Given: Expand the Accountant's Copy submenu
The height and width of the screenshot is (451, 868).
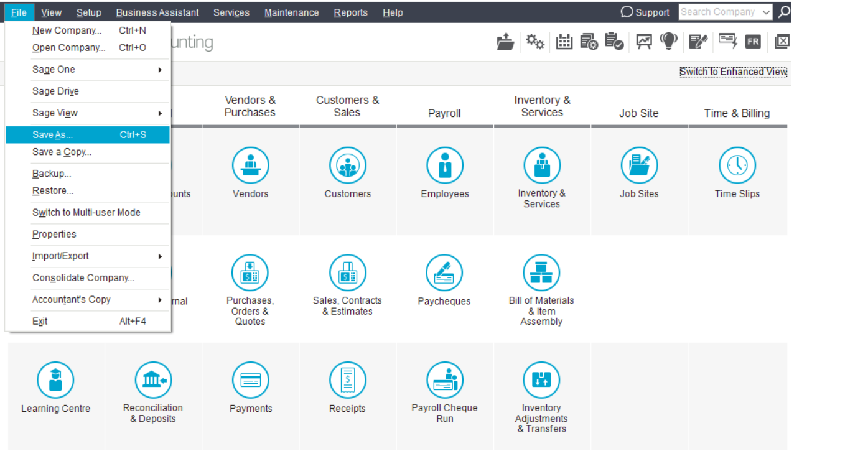Looking at the screenshot, I should click(x=88, y=300).
